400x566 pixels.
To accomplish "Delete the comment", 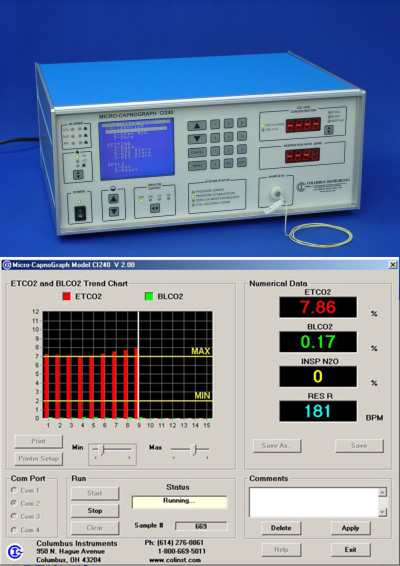I will pyautogui.click(x=281, y=528).
